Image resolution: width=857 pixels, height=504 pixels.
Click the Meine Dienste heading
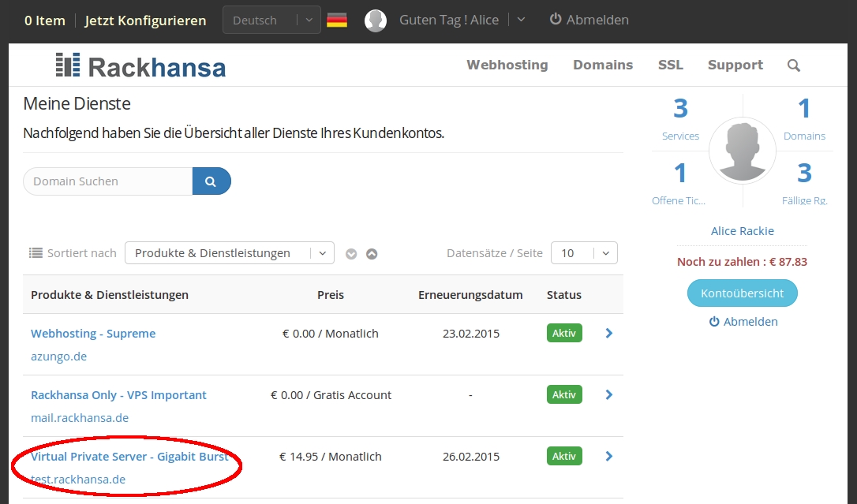(77, 104)
